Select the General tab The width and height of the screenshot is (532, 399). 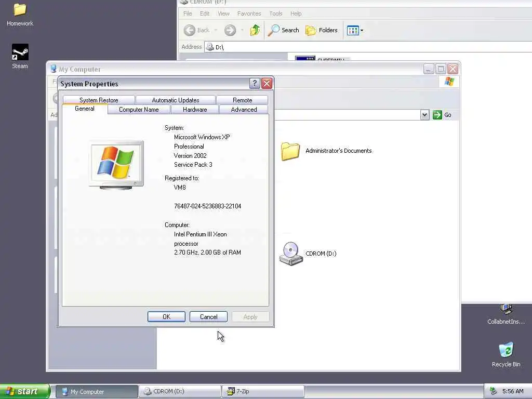point(85,109)
